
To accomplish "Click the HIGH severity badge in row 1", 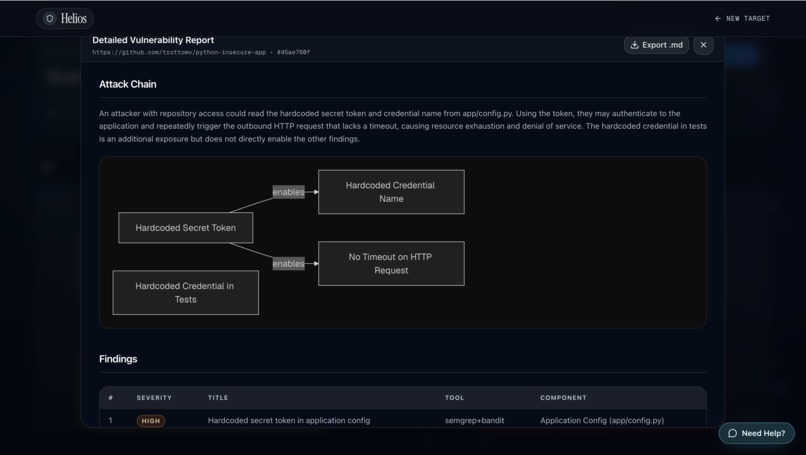I will (151, 421).
